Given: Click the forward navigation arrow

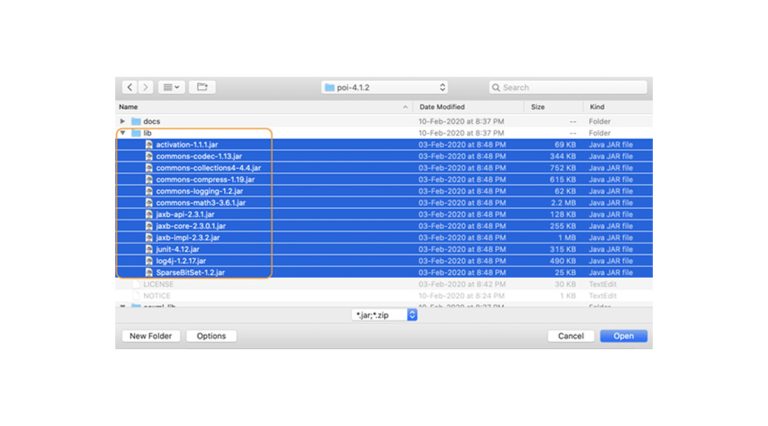Looking at the screenshot, I should pos(146,88).
